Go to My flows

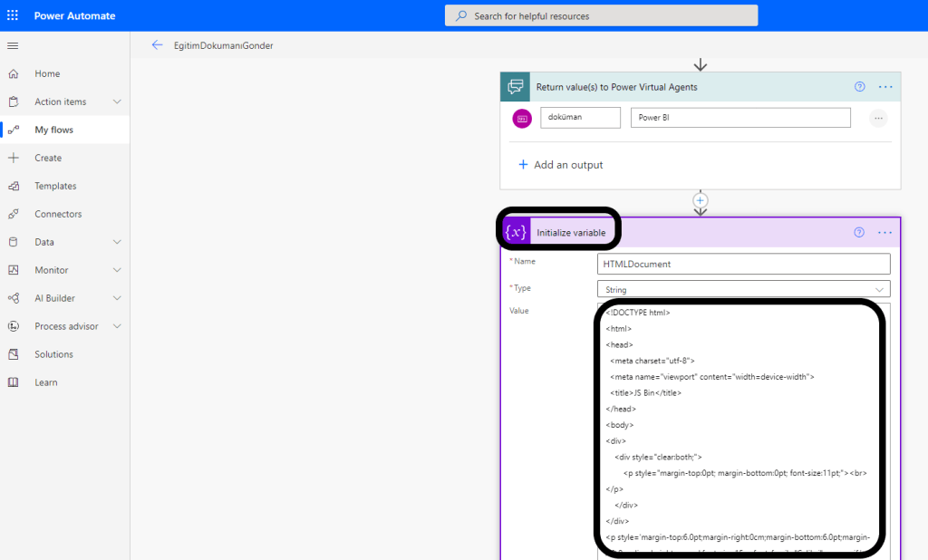click(53, 130)
